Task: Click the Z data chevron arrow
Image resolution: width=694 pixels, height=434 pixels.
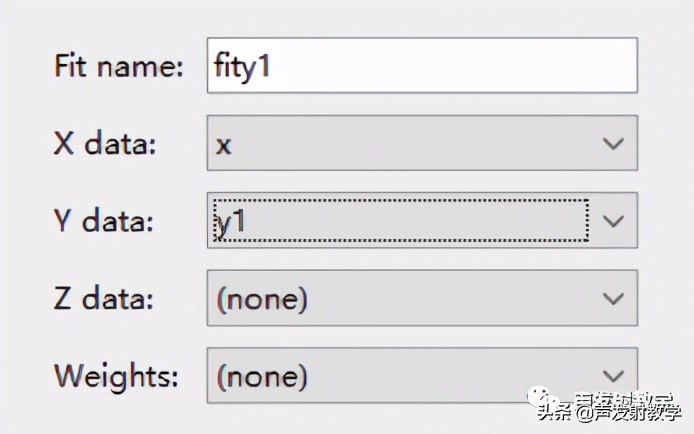Action: [x=613, y=298]
